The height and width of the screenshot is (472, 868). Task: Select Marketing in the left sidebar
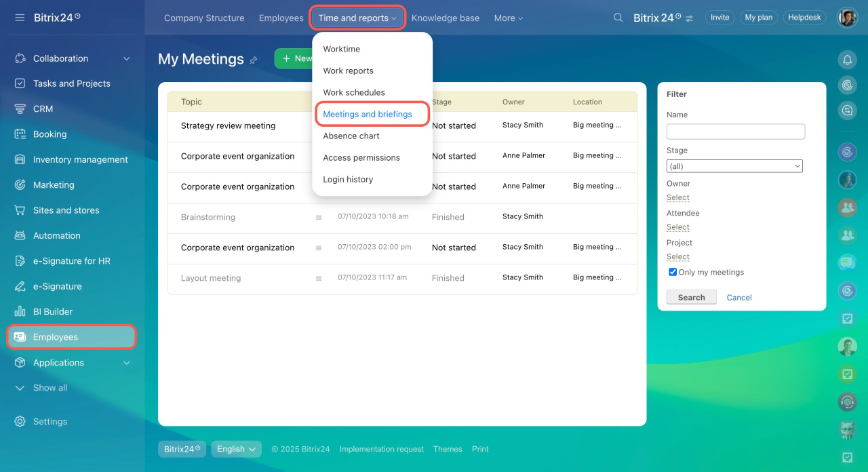[54, 184]
